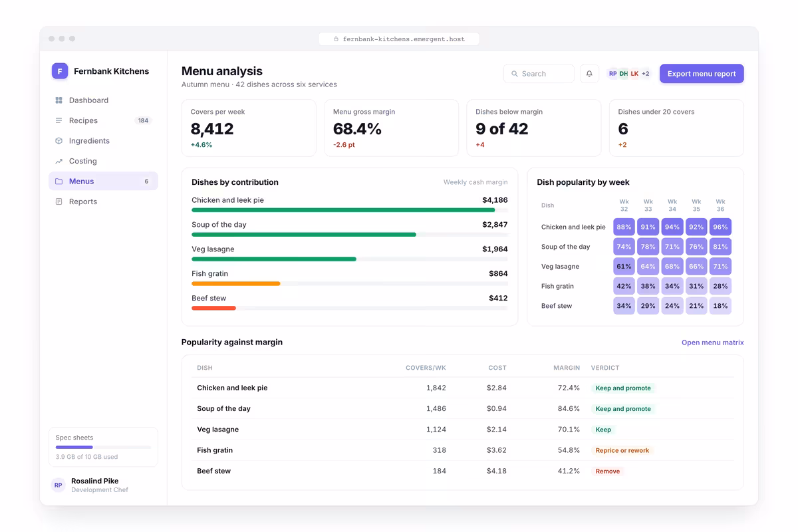798x532 pixels.
Task: Select Chicken and leek pie table row name
Action: click(x=232, y=388)
